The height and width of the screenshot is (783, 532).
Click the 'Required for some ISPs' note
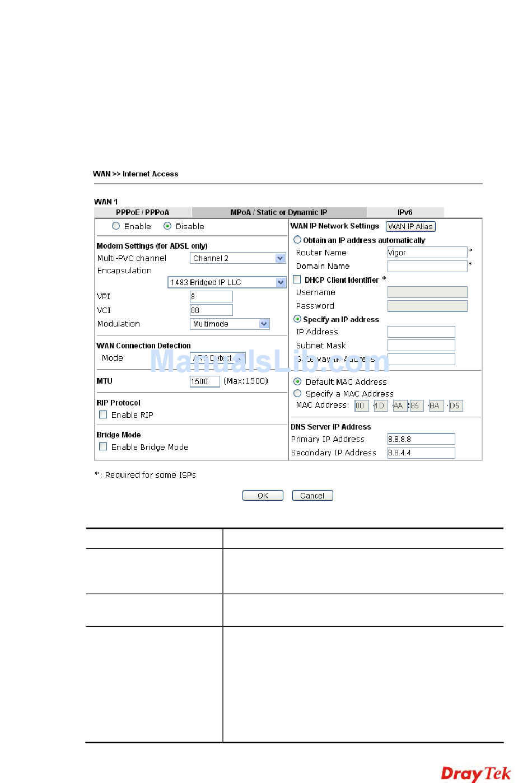pyautogui.click(x=151, y=475)
